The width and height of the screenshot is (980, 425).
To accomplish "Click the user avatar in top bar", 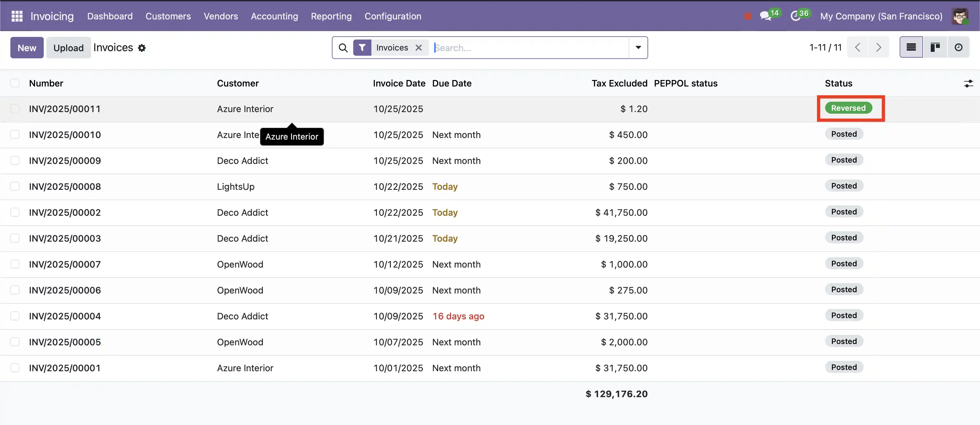I will pos(960,16).
